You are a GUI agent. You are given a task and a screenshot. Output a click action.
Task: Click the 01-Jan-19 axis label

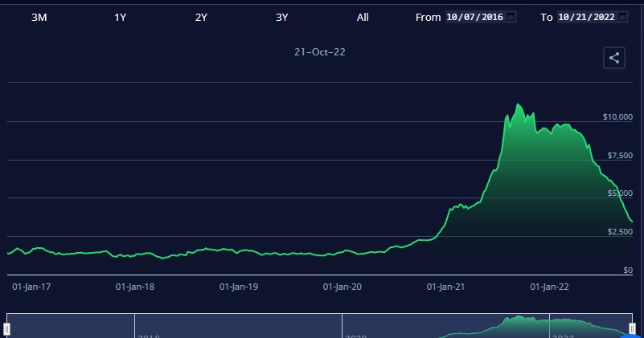tap(239, 287)
